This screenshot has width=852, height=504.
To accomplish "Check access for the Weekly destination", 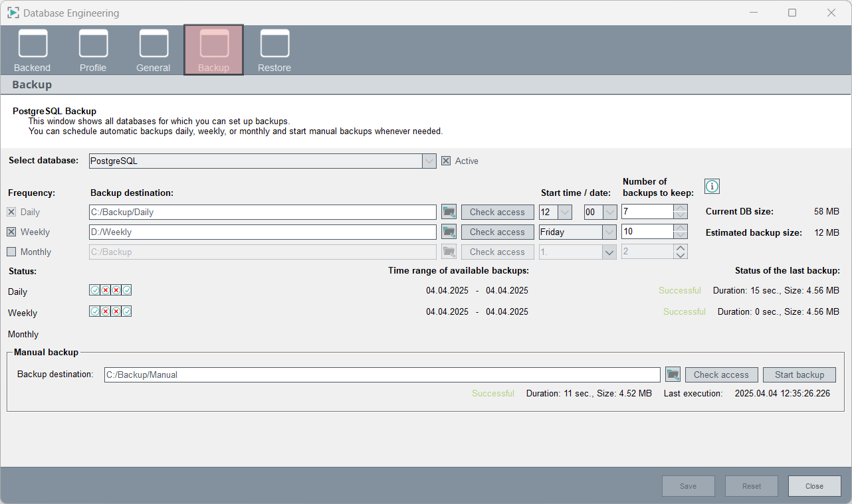I will (498, 232).
